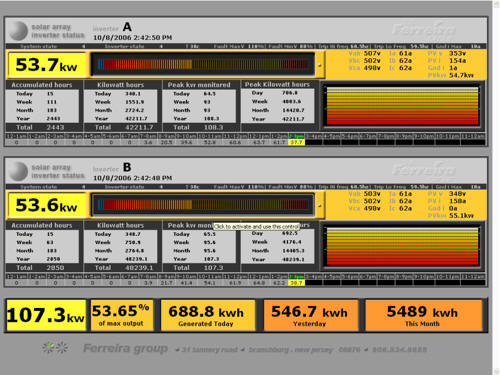Click the inverter B power level bar gauge
Viewport: 500px width, 375px height.
(203, 205)
